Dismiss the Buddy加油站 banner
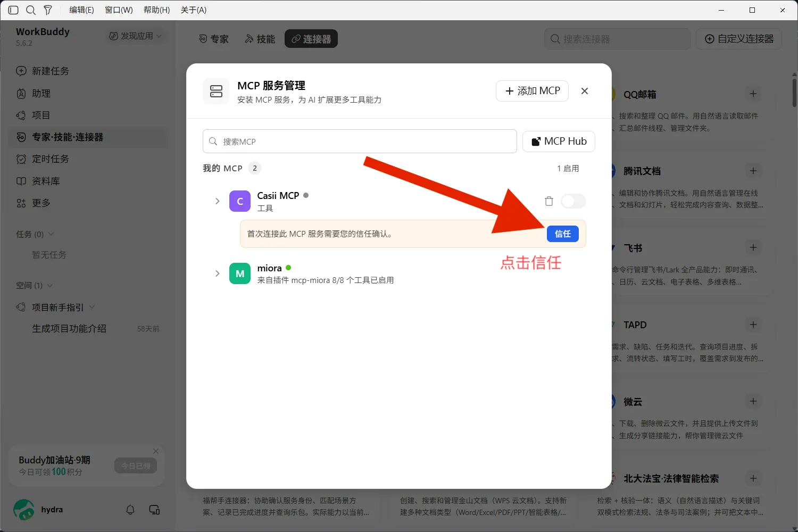Viewport: 798px width, 532px height. 156,451
